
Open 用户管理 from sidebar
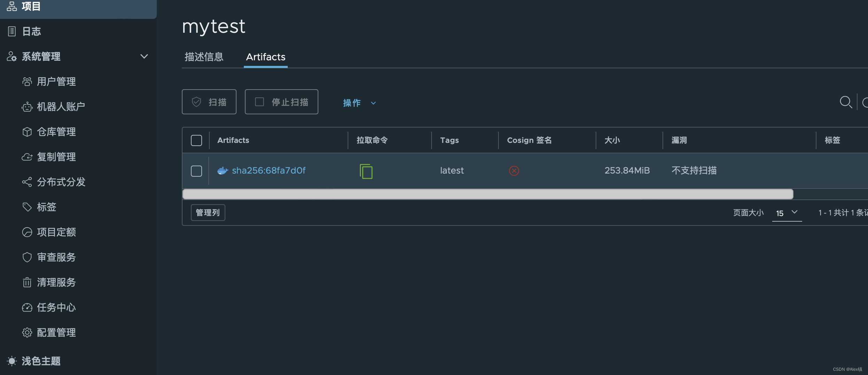(x=56, y=82)
